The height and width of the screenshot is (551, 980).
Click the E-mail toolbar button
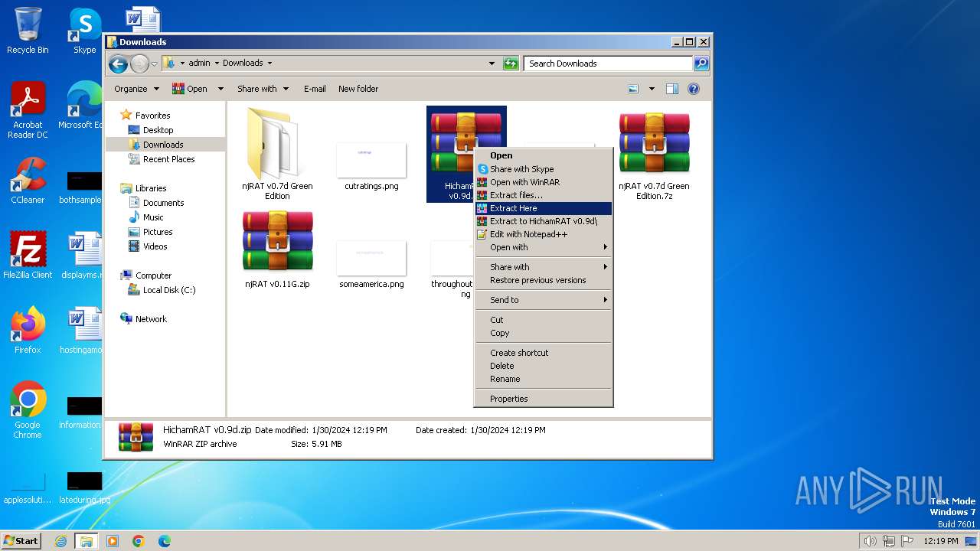pos(315,89)
